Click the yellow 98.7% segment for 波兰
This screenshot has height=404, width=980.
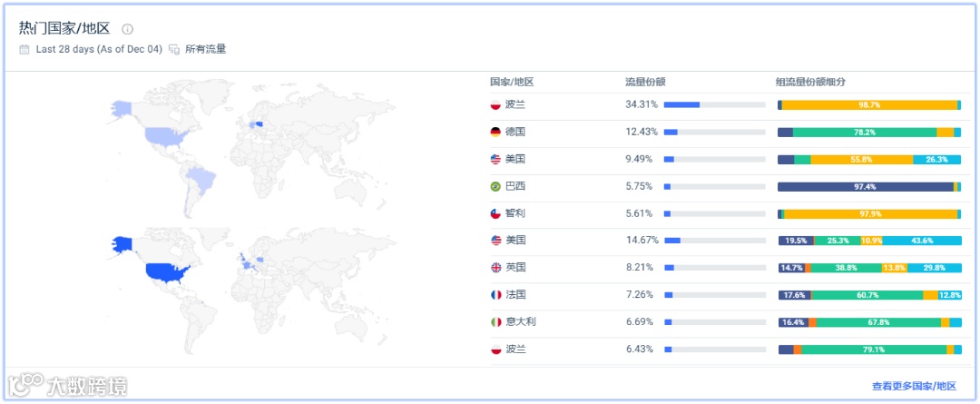pos(869,105)
